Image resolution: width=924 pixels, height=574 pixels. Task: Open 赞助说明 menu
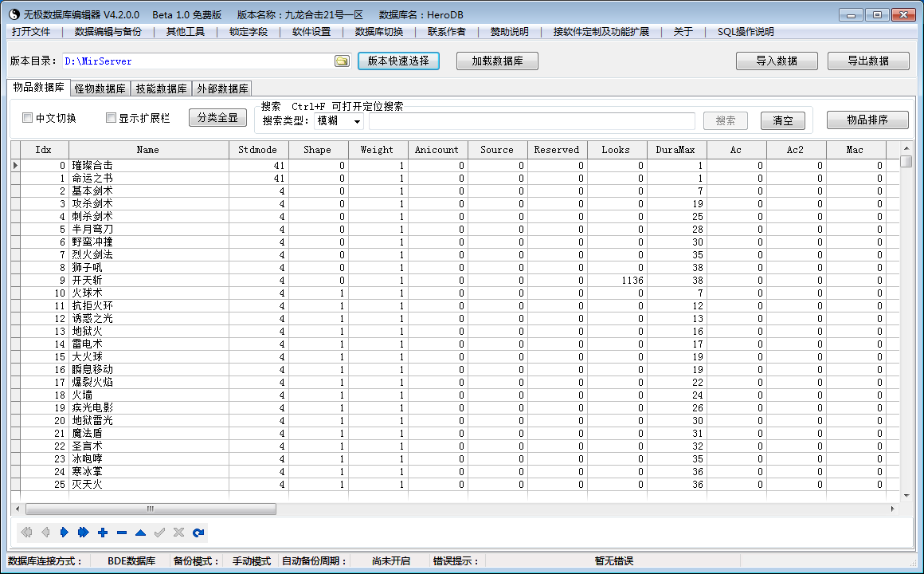tap(509, 32)
